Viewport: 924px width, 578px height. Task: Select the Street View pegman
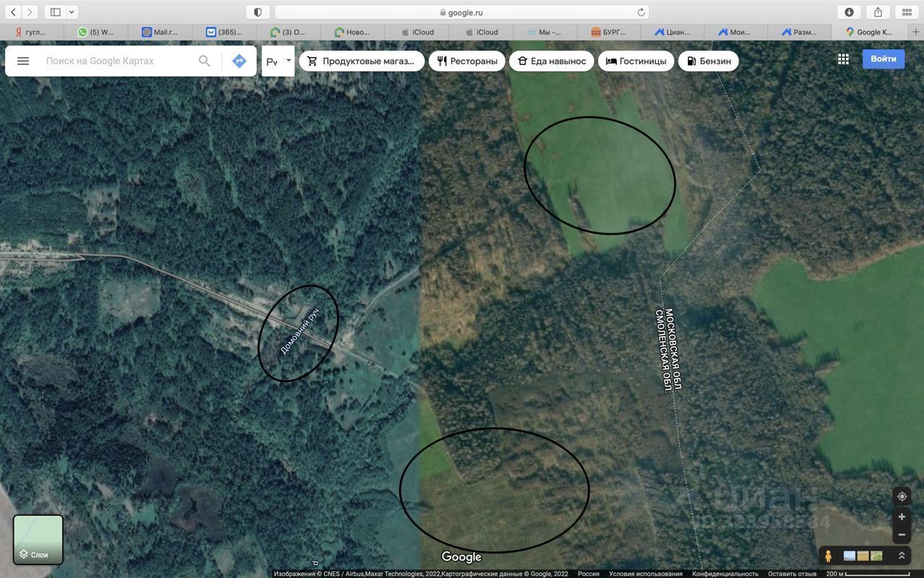pyautogui.click(x=829, y=556)
